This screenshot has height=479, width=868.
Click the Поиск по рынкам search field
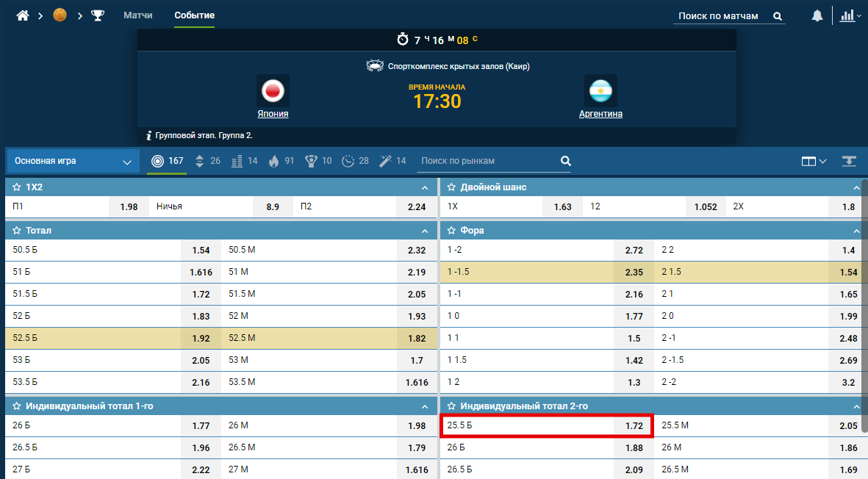[x=487, y=161]
